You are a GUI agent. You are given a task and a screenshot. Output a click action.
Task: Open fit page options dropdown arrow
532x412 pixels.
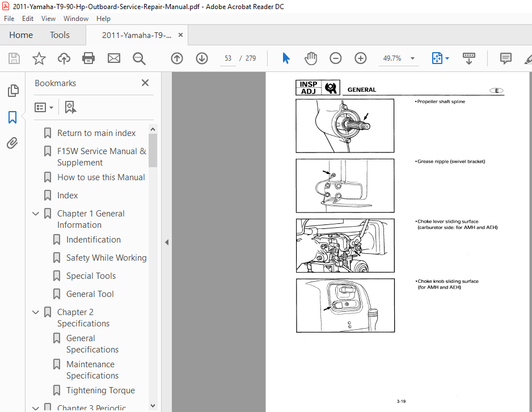[447, 58]
